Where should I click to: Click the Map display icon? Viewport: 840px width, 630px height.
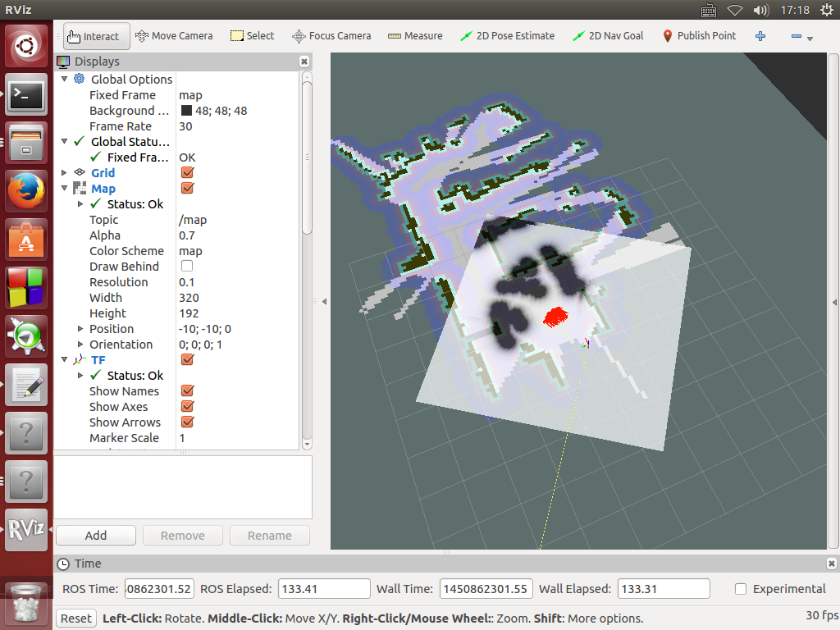click(80, 188)
